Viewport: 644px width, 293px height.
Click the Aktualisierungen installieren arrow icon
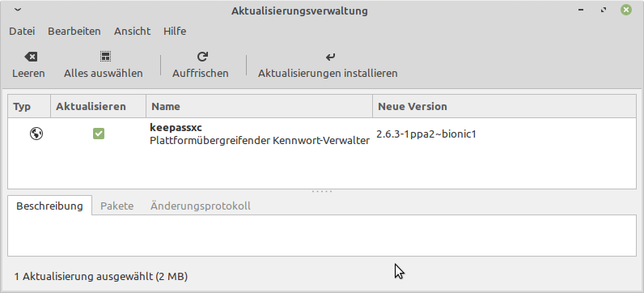[330, 57]
